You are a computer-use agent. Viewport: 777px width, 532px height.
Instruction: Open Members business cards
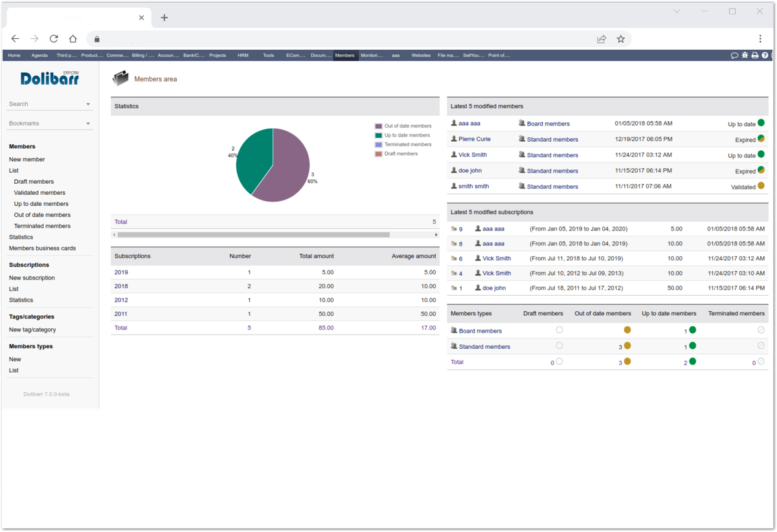(42, 248)
